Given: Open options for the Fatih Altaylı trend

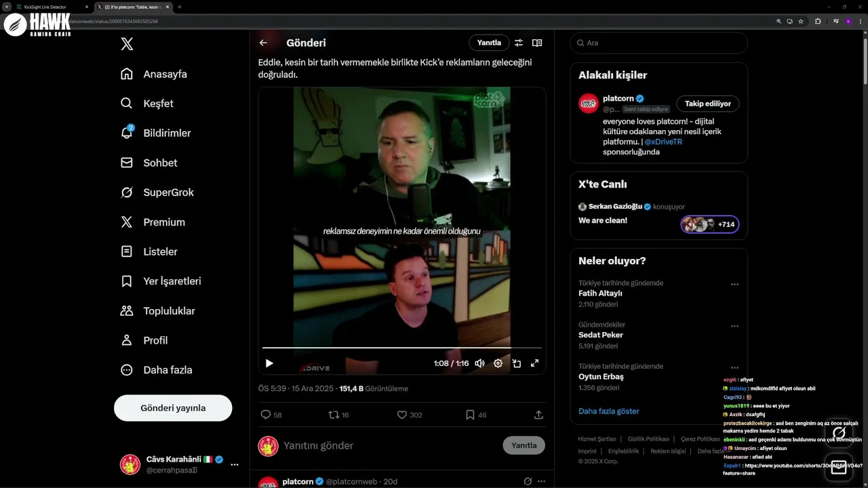Looking at the screenshot, I should (x=734, y=285).
